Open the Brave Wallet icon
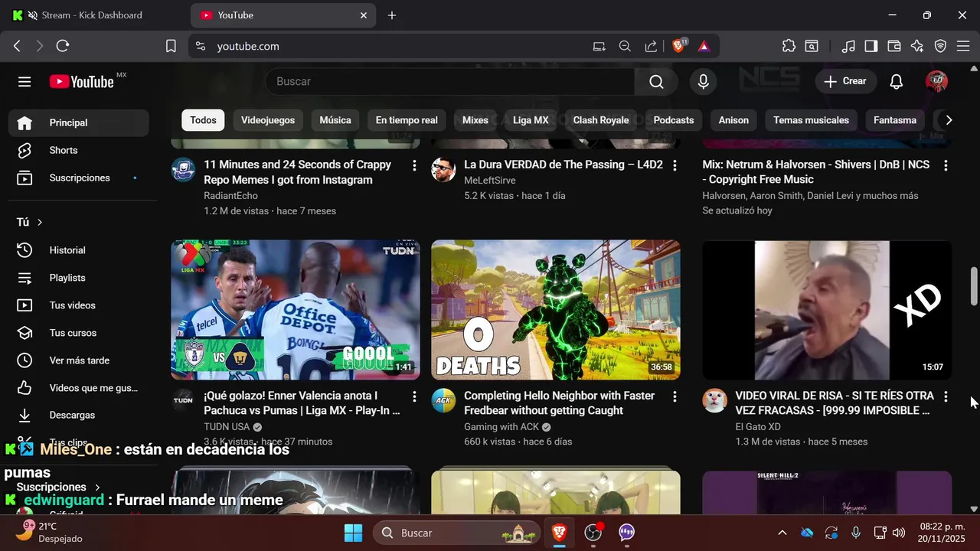The height and width of the screenshot is (551, 980). click(x=893, y=46)
